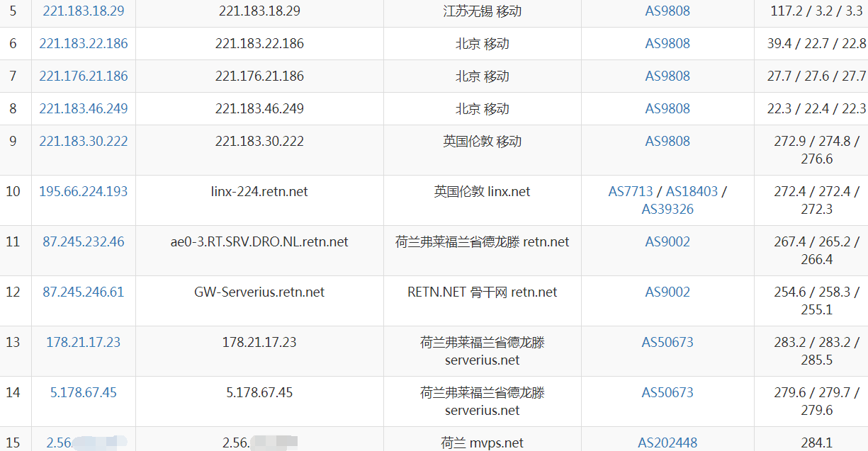Select location 荷兰 mvps.net
868x451 pixels.
pyautogui.click(x=483, y=443)
